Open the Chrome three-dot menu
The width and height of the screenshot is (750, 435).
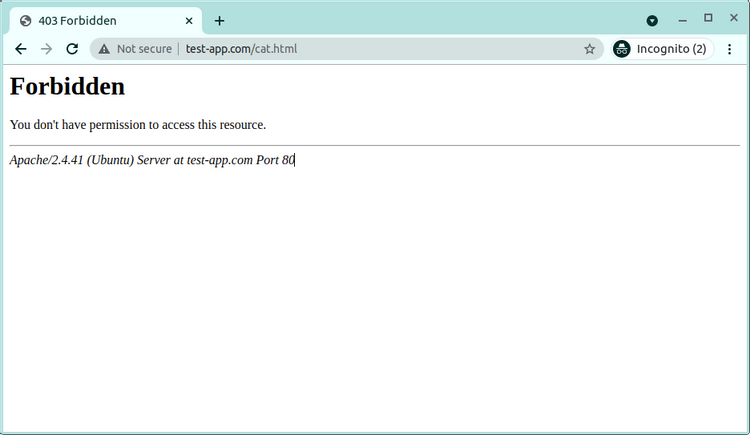coord(730,49)
